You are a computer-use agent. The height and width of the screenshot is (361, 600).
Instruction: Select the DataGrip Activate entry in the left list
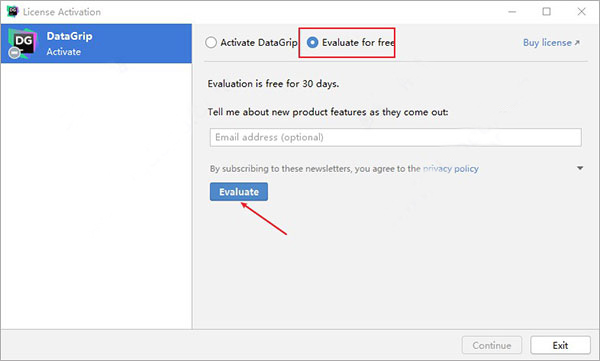tap(96, 43)
